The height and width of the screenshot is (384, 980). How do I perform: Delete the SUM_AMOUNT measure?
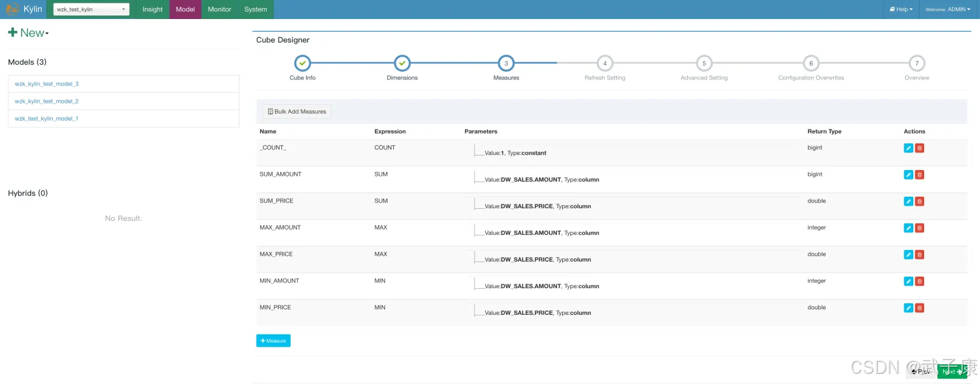click(919, 175)
